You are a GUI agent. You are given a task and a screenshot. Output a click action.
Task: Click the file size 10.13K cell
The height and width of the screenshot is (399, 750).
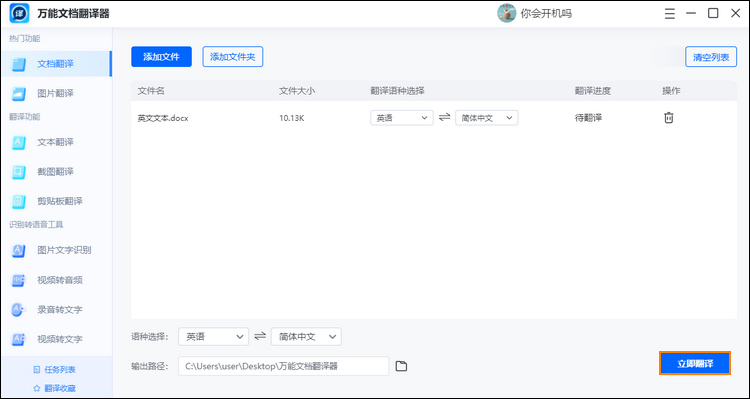[292, 118]
